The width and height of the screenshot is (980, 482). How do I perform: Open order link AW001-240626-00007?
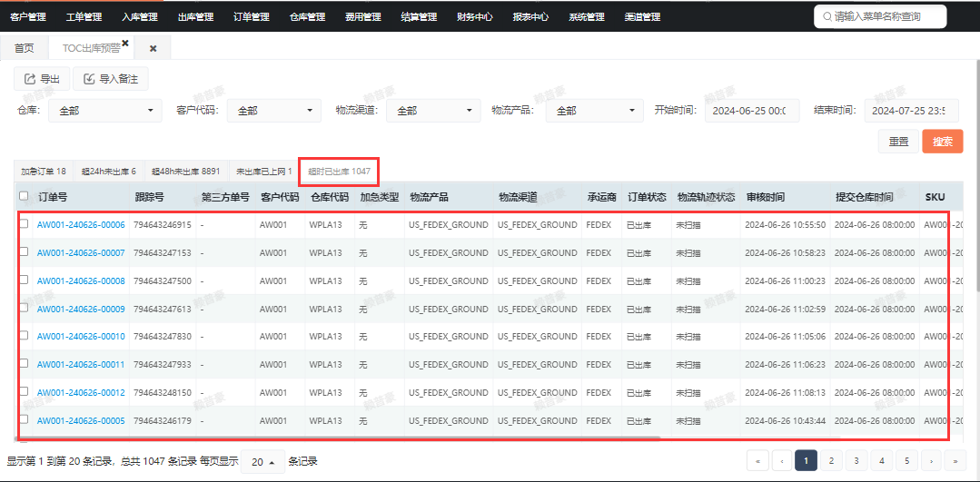point(81,253)
